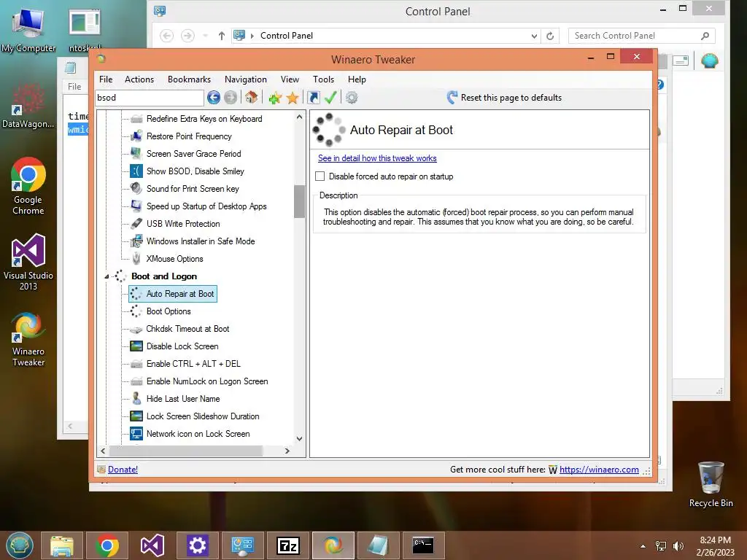Select the Winaero Tweaker desktop shortcut

pyautogui.click(x=28, y=339)
